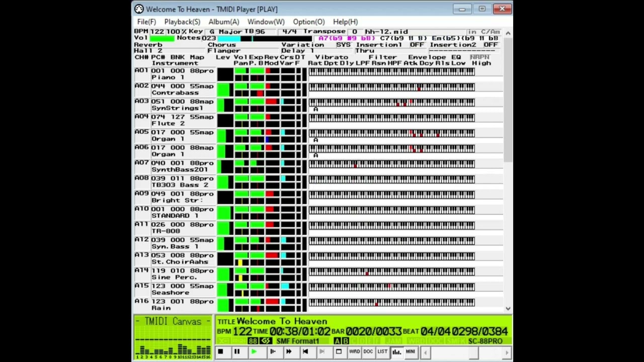Click the GS logo indicator
This screenshot has width=644, height=362.
click(x=266, y=341)
